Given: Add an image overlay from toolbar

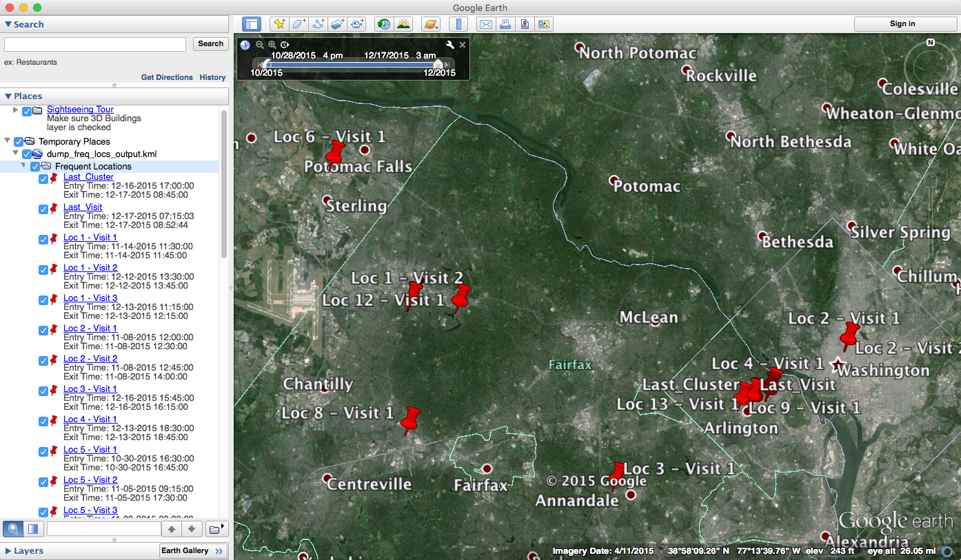Looking at the screenshot, I should [x=337, y=24].
